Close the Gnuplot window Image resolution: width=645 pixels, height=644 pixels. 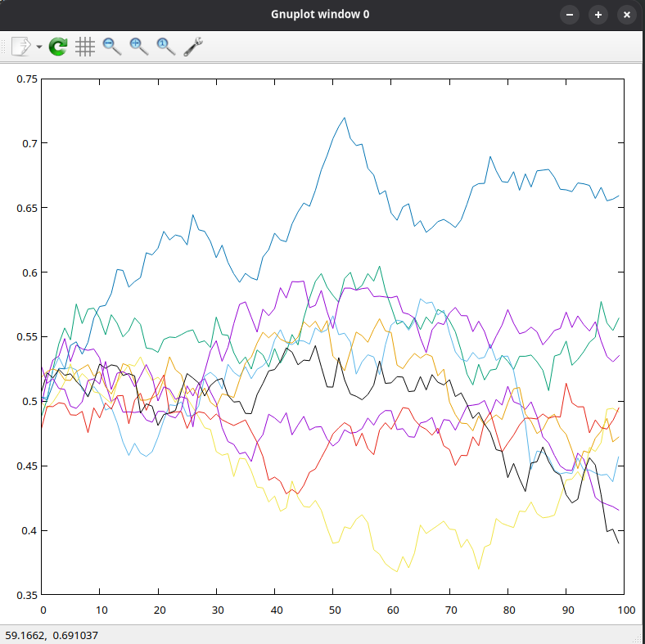pyautogui.click(x=627, y=15)
